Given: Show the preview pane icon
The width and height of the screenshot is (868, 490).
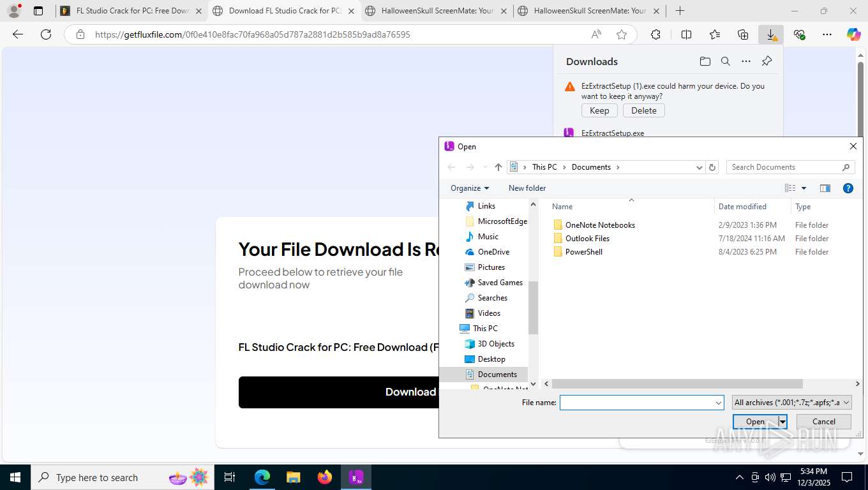Looking at the screenshot, I should 825,188.
